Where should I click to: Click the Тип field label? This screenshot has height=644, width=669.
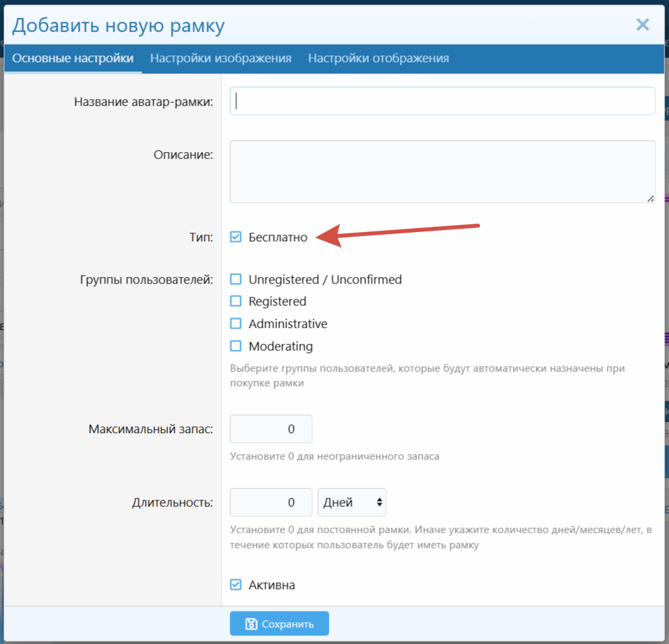click(201, 237)
